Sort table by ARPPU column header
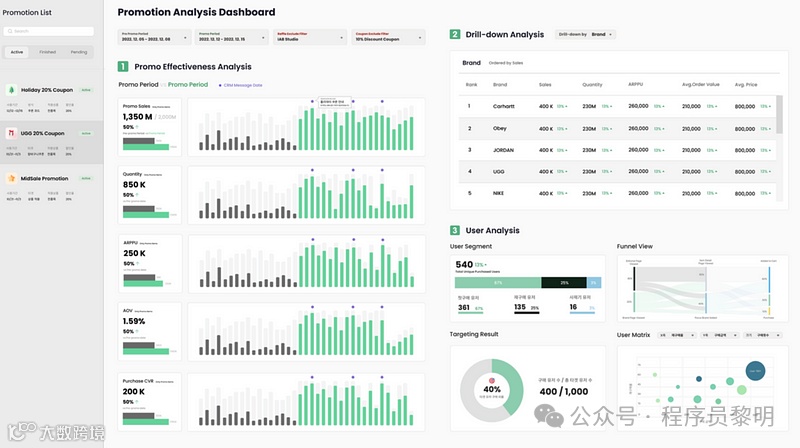Image resolution: width=800 pixels, height=448 pixels. (x=635, y=84)
